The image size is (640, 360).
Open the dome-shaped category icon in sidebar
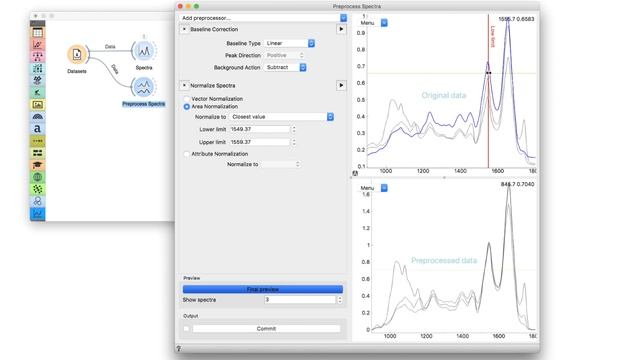38,117
